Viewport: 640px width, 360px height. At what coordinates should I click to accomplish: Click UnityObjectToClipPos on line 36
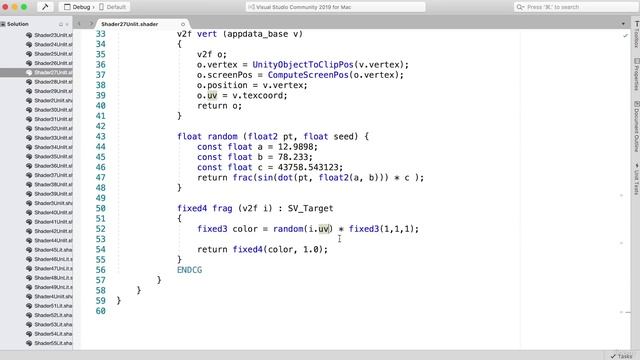click(303, 65)
